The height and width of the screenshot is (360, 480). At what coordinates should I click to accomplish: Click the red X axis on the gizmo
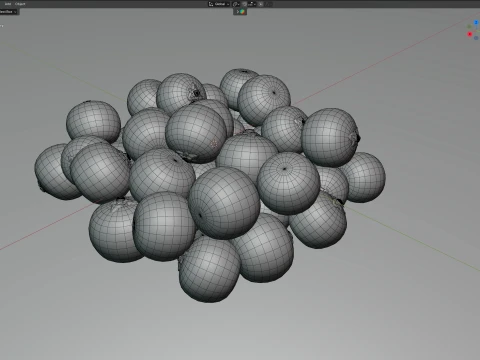tap(470, 34)
